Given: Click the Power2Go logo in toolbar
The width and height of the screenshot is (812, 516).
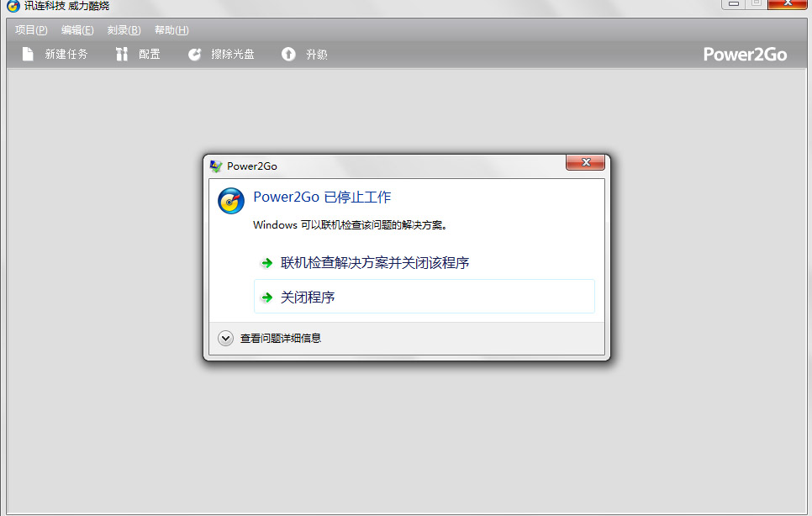Looking at the screenshot, I should click(x=745, y=55).
